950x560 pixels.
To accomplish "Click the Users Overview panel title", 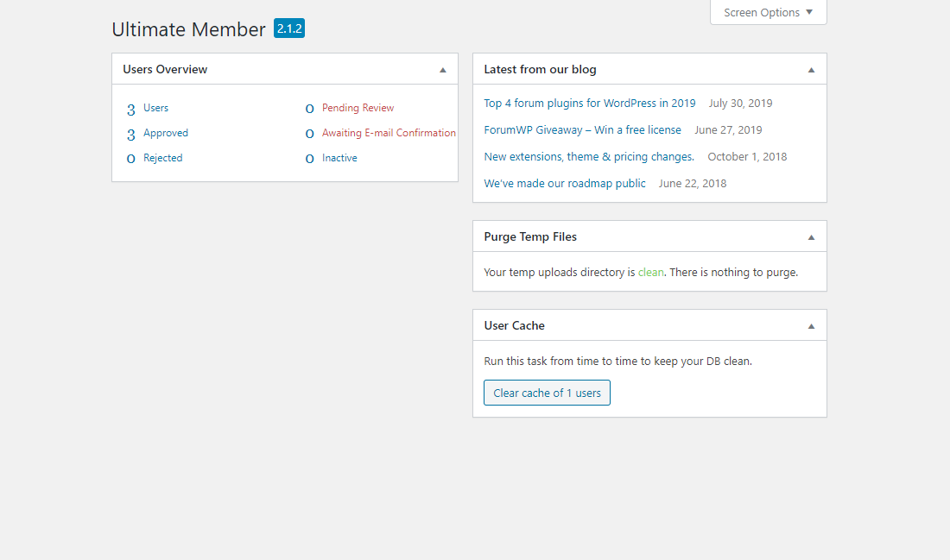I will (165, 70).
